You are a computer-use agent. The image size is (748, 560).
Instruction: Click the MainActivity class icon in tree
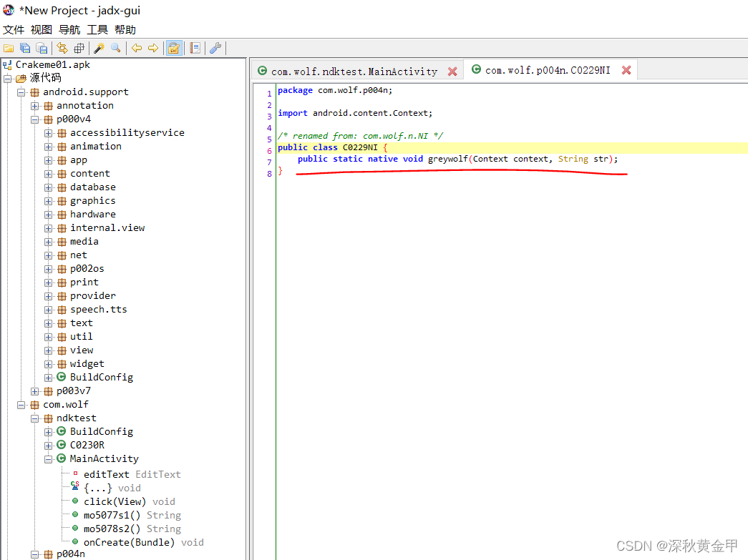click(62, 458)
